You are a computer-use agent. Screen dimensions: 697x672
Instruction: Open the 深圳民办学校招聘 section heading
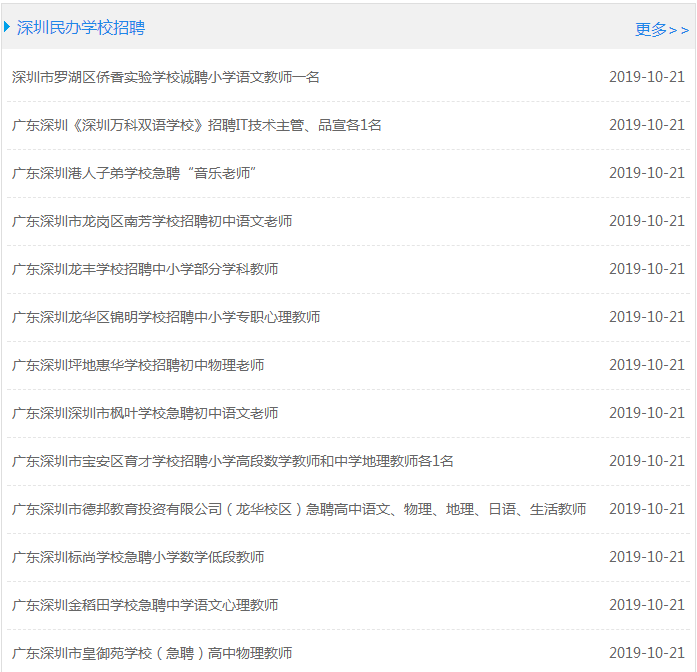point(80,28)
